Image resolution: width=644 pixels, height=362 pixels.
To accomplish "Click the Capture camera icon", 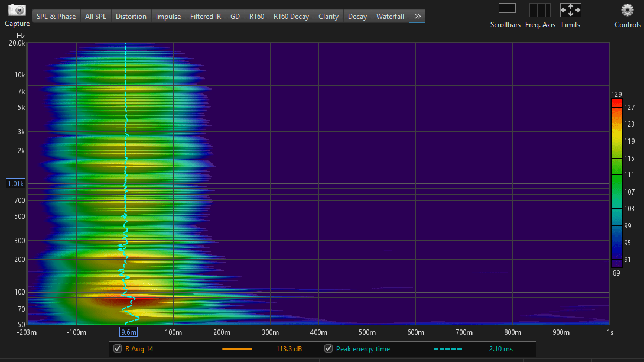I will pos(17,10).
